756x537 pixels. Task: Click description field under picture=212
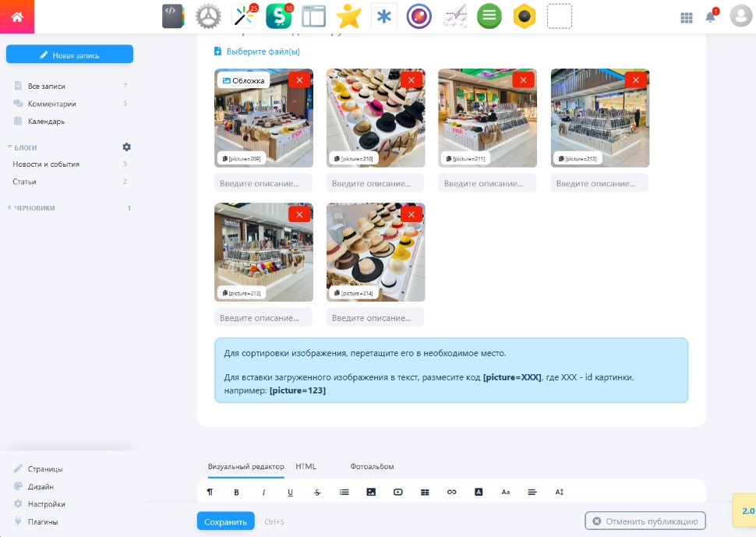tap(599, 183)
